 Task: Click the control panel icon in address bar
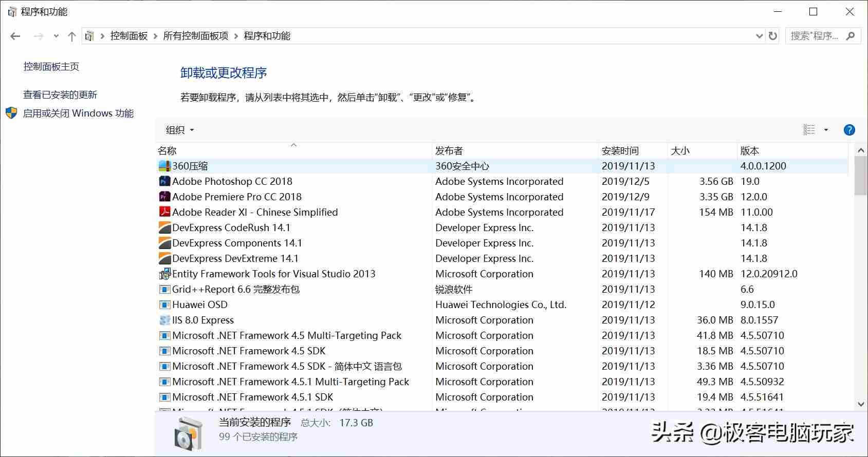89,36
